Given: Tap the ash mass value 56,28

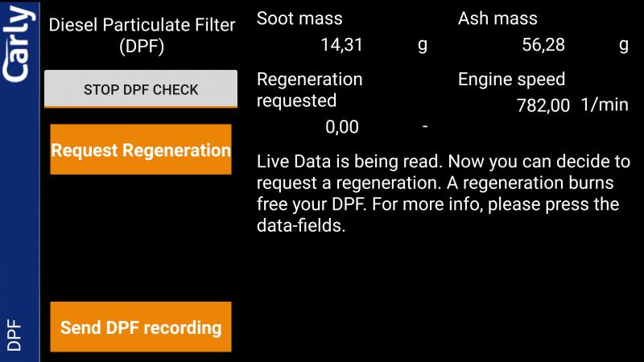Looking at the screenshot, I should pos(543,45).
